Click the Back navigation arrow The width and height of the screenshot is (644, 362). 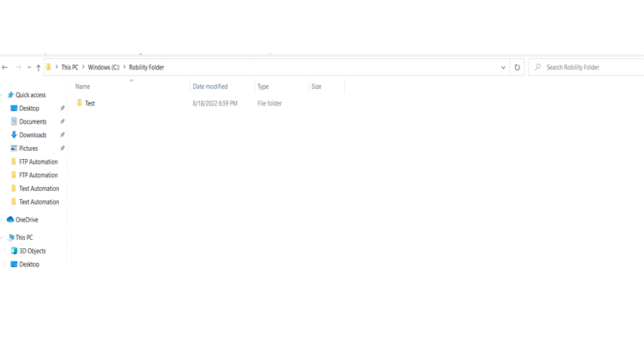tap(5, 67)
